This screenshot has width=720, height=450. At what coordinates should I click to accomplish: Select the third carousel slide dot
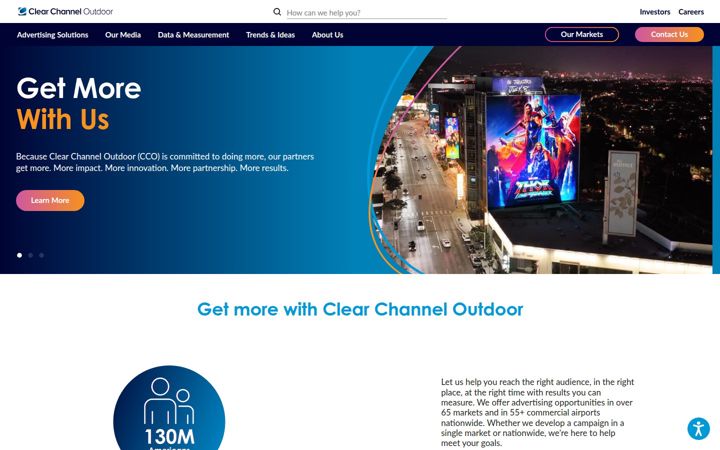[41, 255]
